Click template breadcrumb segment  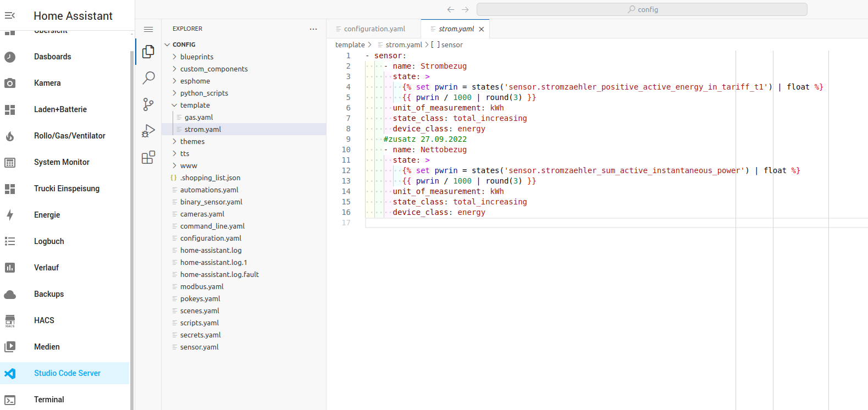pyautogui.click(x=350, y=45)
